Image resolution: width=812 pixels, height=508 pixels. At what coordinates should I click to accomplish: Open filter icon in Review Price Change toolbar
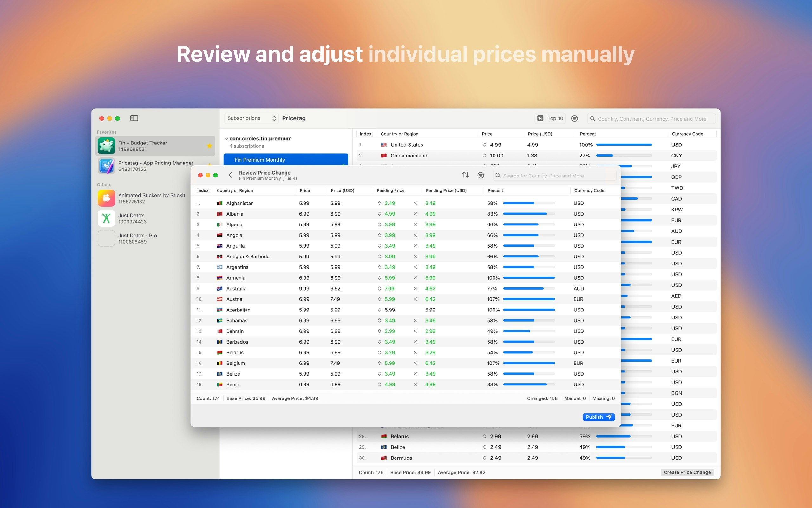click(481, 175)
